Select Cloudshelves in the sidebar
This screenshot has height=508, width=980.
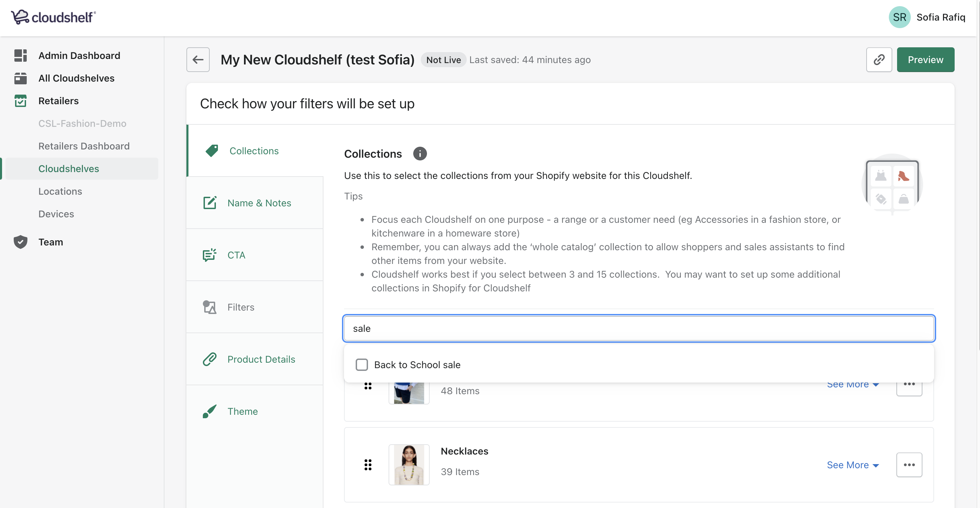[82, 169]
